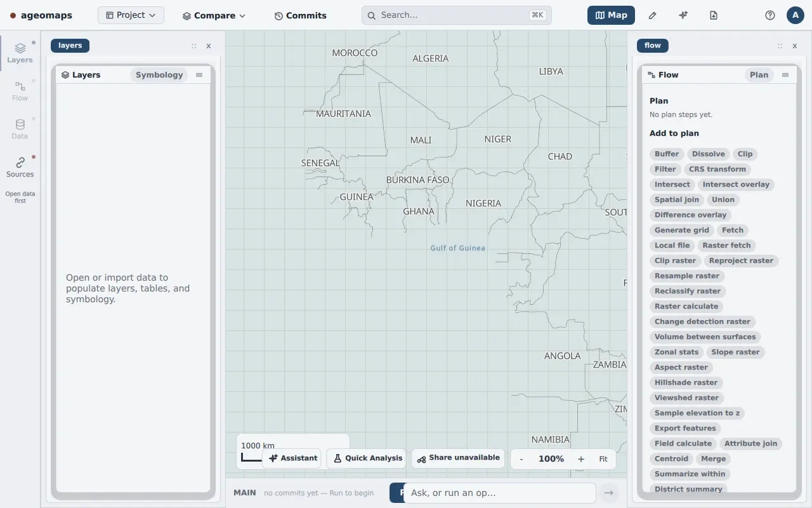Screen dimensions: 812x508
Task: Zoom out with the minus button
Action: tap(521, 459)
